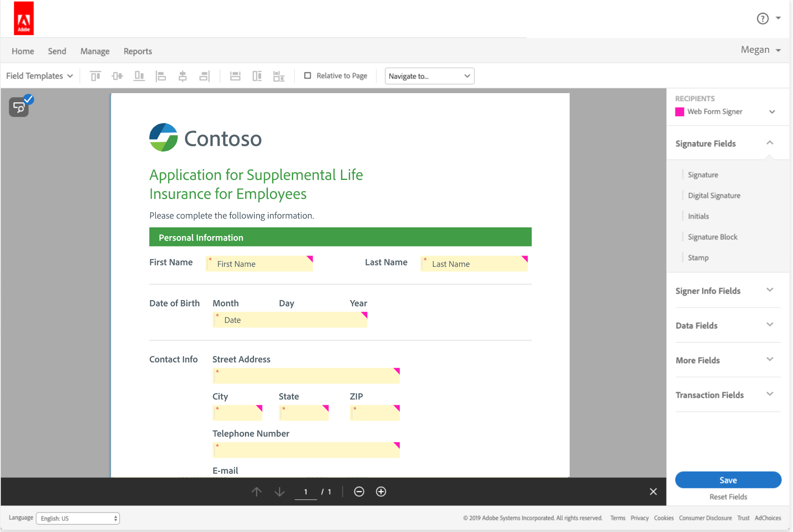
Task: Zoom in on the document
Action: tap(381, 492)
